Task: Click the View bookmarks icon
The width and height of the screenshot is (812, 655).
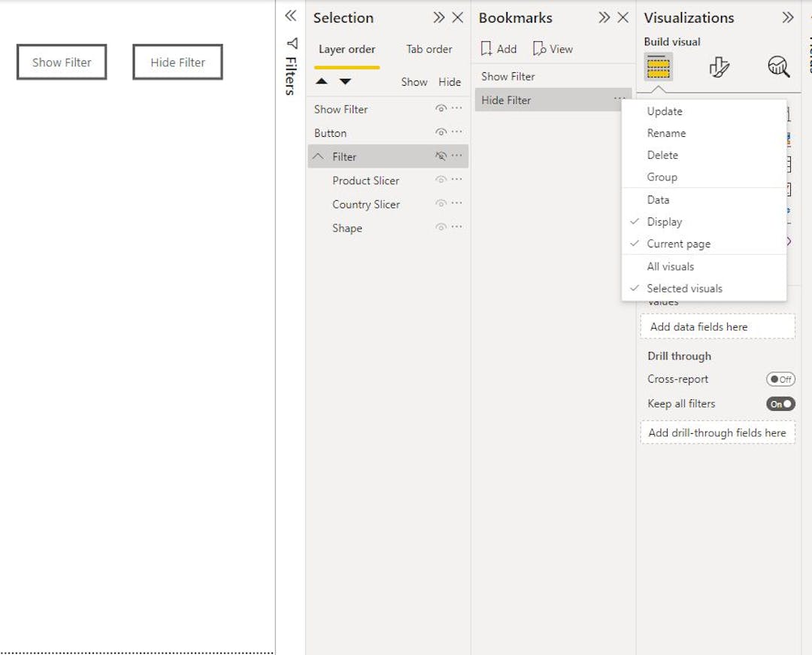Action: 553,48
